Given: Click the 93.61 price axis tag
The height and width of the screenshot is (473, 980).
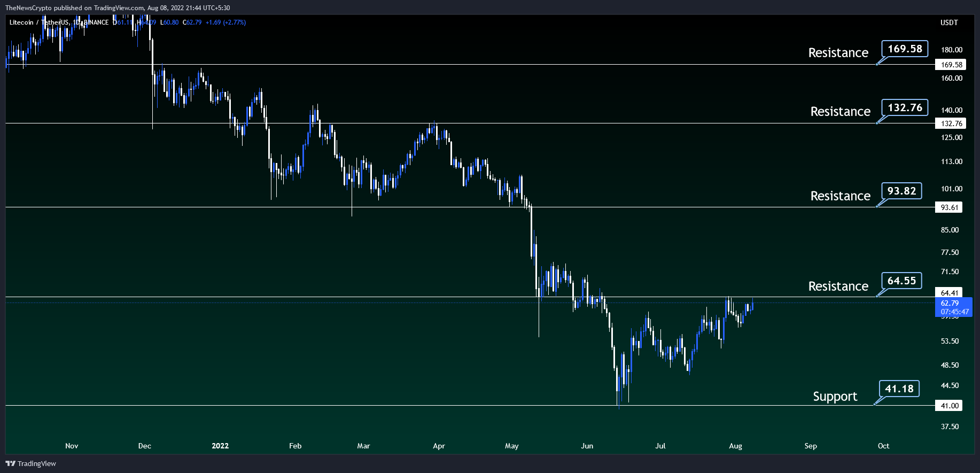Looking at the screenshot, I should [x=949, y=207].
